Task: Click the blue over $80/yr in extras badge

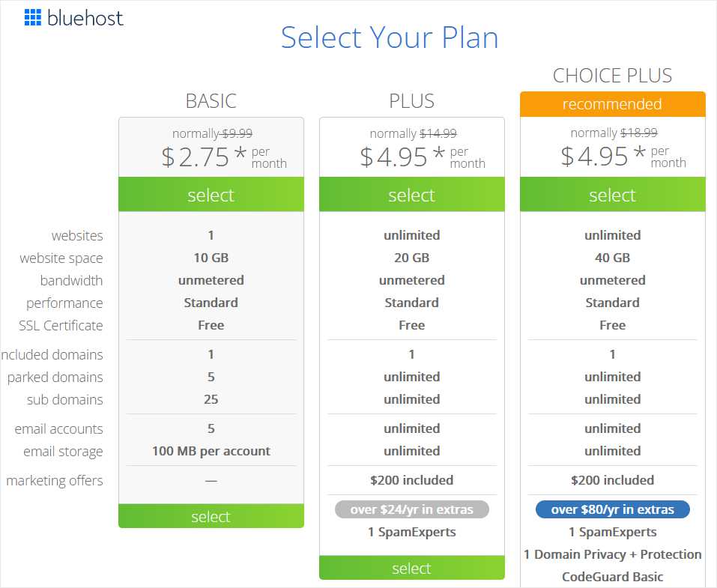Action: (612, 509)
